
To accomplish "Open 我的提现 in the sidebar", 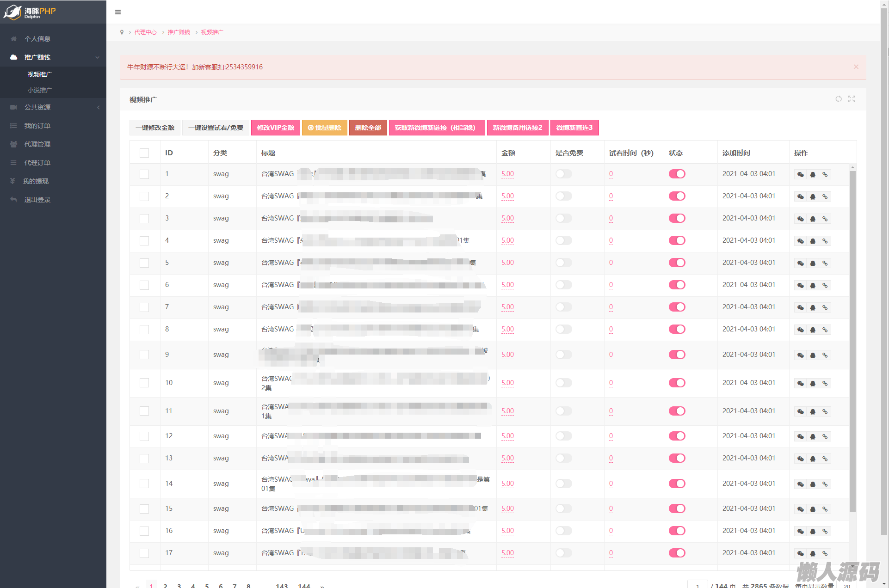I will (36, 181).
